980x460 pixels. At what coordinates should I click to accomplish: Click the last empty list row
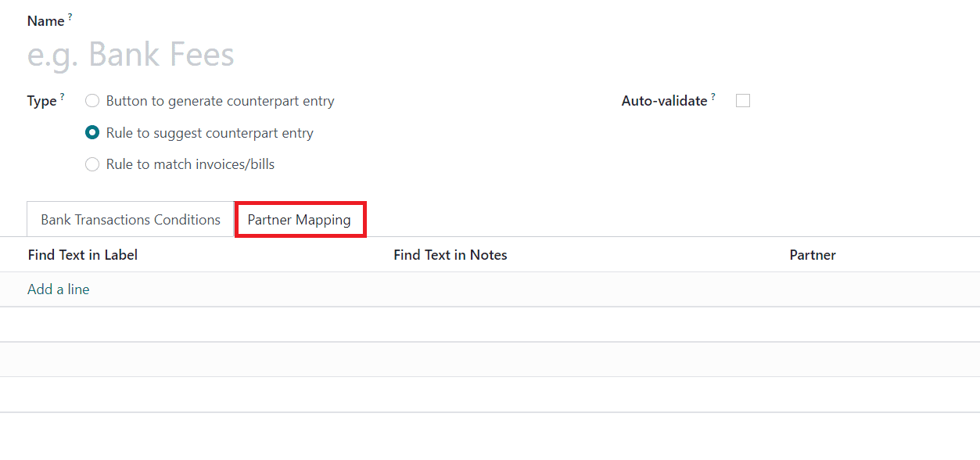[490, 394]
